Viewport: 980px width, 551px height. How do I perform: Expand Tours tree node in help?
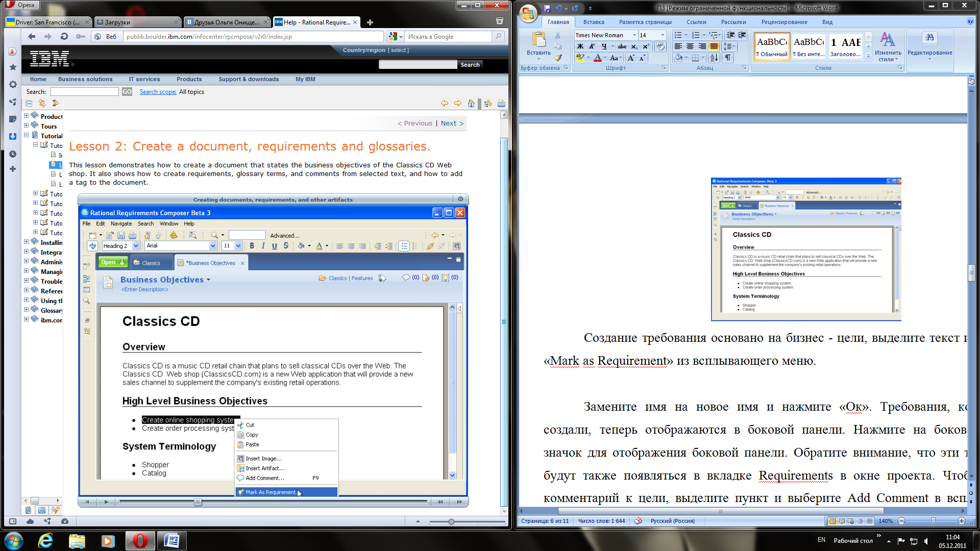point(26,126)
